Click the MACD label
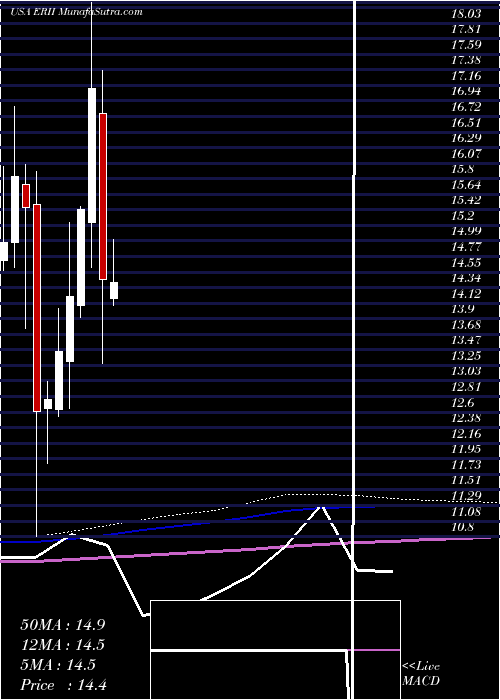 click(421, 681)
